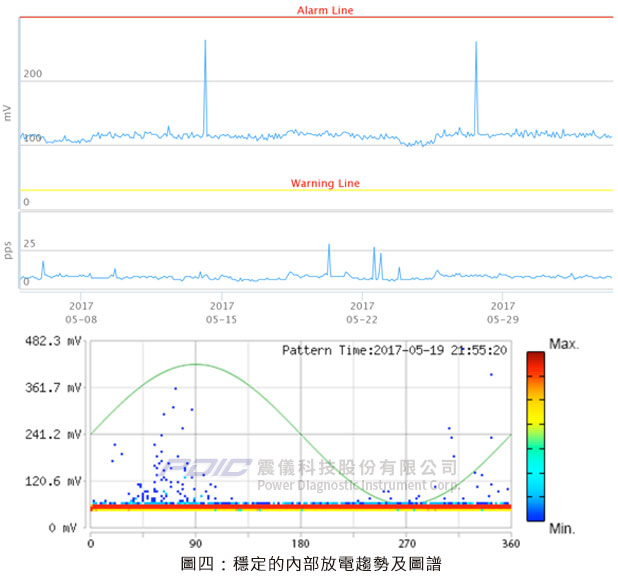Click the 270 degree phase label
The height and width of the screenshot is (580, 618).
click(x=407, y=544)
